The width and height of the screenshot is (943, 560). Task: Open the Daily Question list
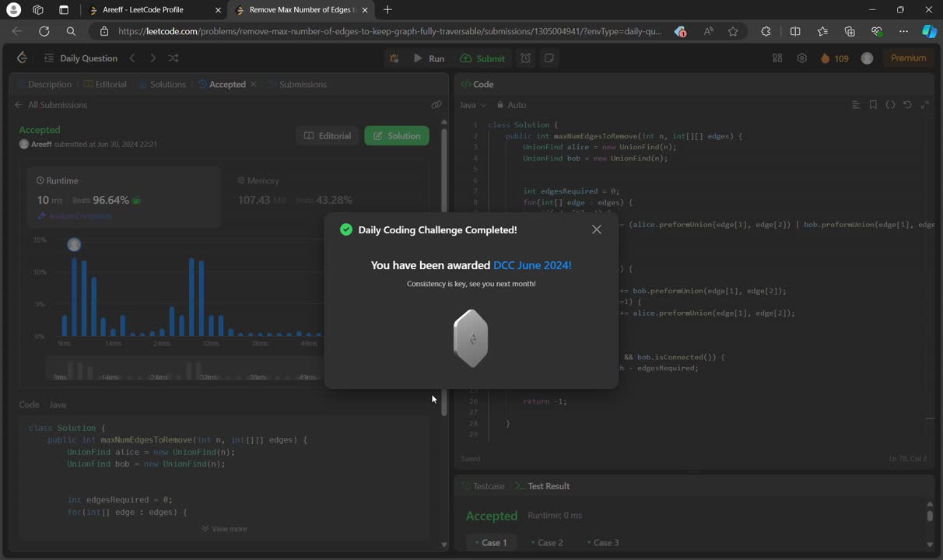81,58
